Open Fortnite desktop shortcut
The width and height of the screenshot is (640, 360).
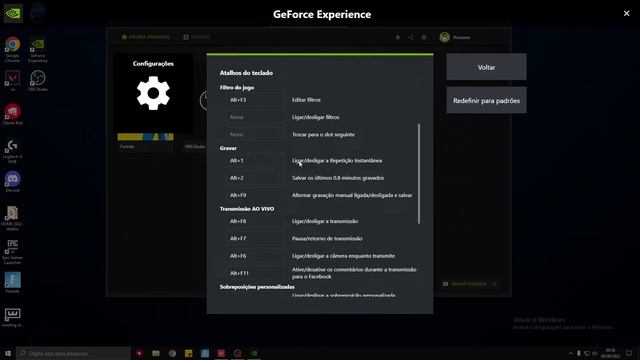[12, 282]
